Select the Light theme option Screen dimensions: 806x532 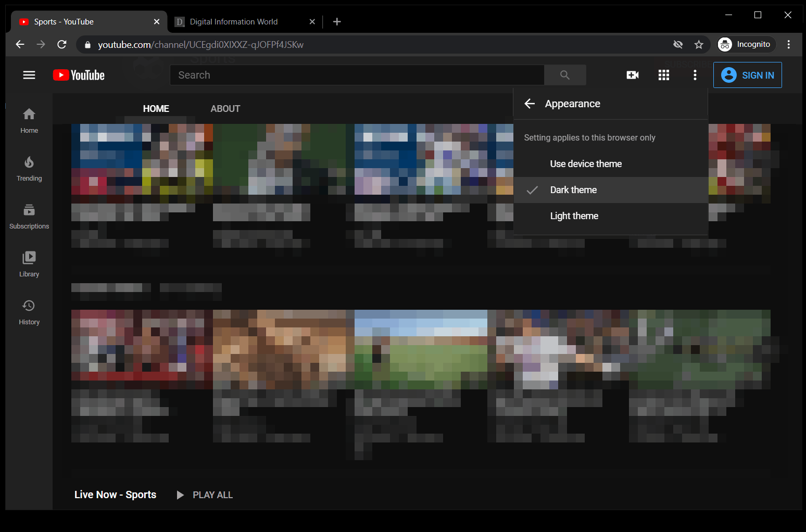tap(574, 216)
